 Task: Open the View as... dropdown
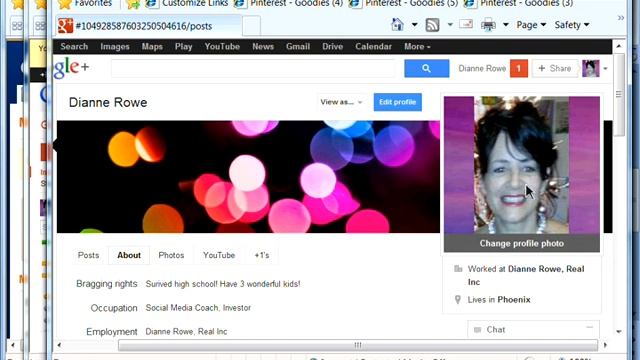[341, 102]
